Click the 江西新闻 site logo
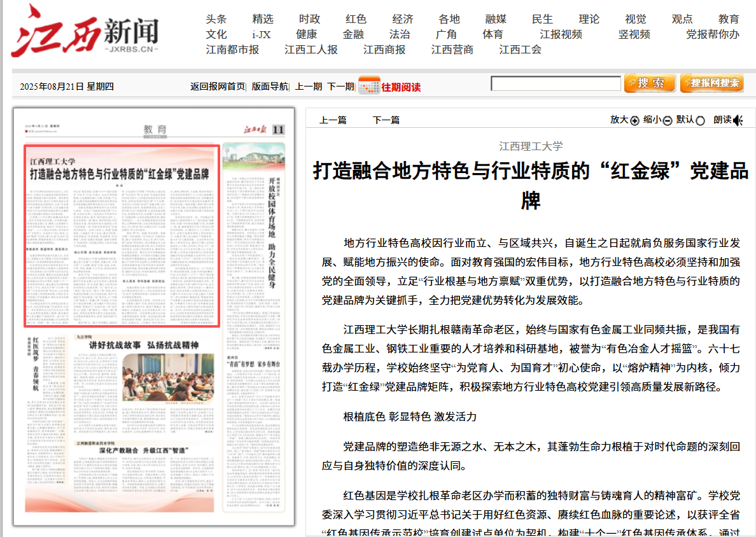756x537 pixels. point(85,32)
